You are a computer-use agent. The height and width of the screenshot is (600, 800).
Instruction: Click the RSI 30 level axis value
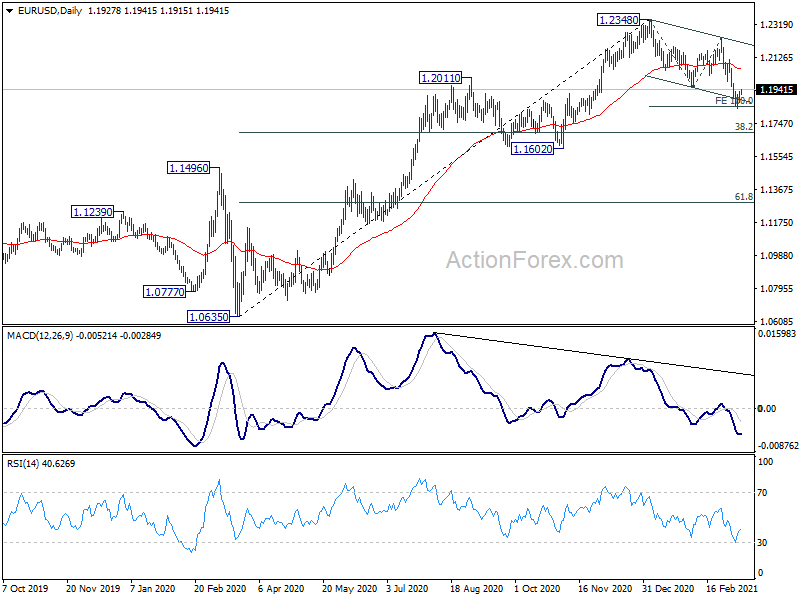click(x=762, y=543)
